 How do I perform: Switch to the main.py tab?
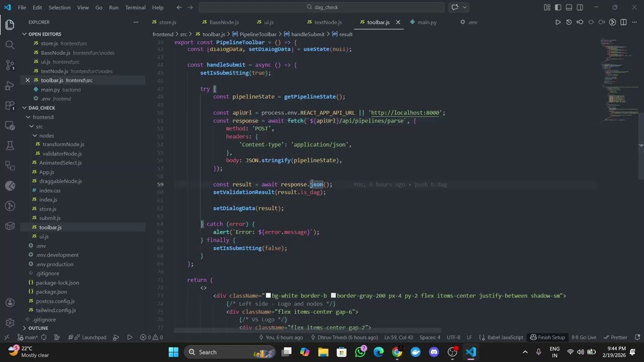click(427, 22)
